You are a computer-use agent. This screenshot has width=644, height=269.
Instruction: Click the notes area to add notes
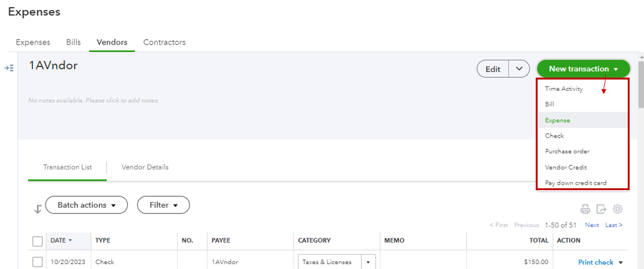tap(94, 100)
